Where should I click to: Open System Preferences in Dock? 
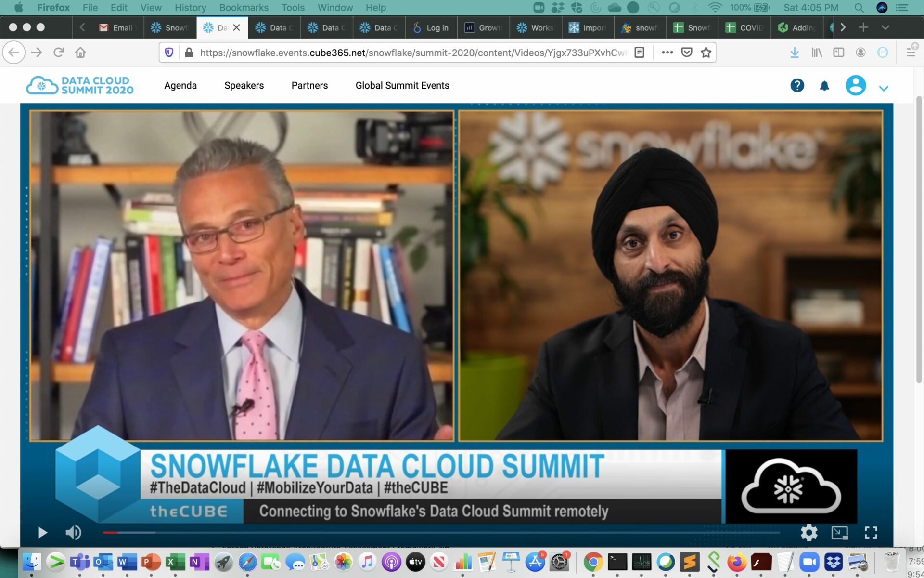pyautogui.click(x=559, y=562)
